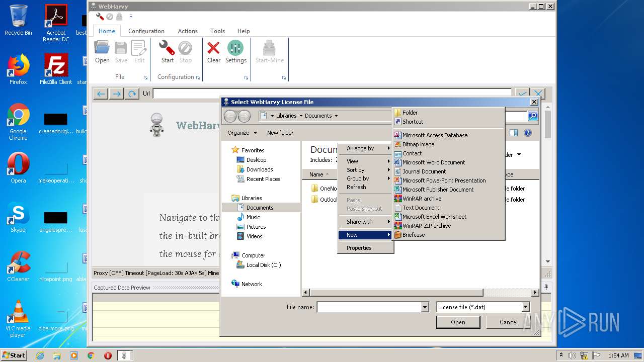Click the horizontal scrollbar in file list

point(396,293)
